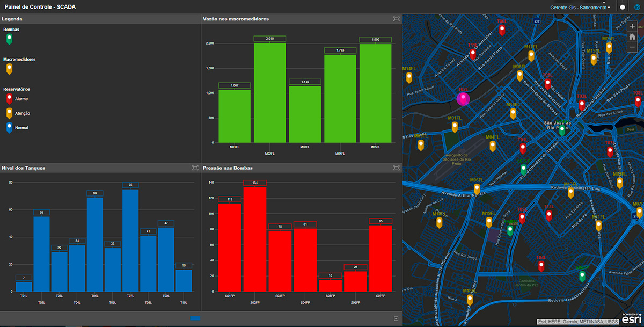Reset map to home extent
Viewport: 644px width, 327px height.
632,37
